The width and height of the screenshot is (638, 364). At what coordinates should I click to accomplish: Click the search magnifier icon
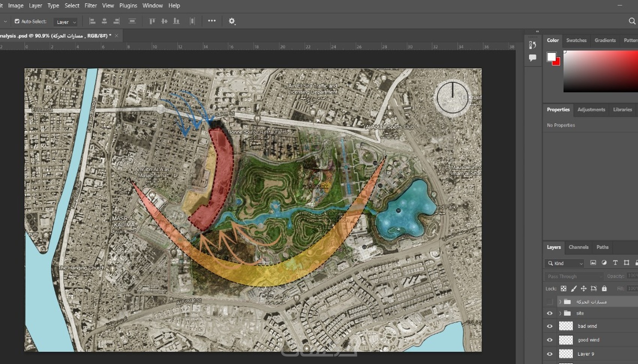tap(632, 21)
